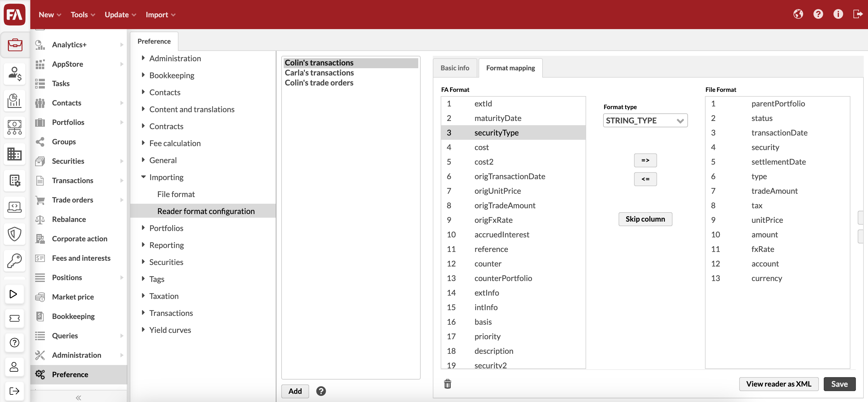Select maturityDate in FA Format list
Image resolution: width=868 pixels, height=402 pixels.
[513, 118]
